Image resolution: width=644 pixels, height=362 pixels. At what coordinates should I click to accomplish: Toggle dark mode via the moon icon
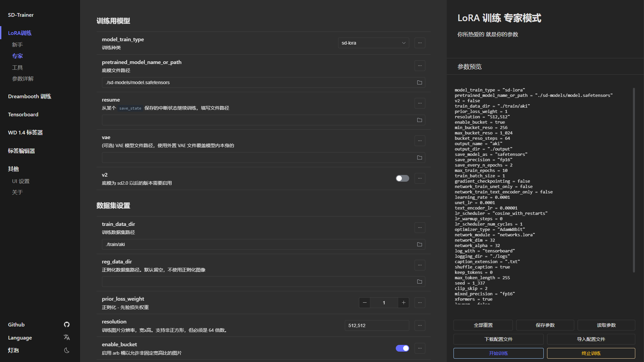pyautogui.click(x=66, y=350)
